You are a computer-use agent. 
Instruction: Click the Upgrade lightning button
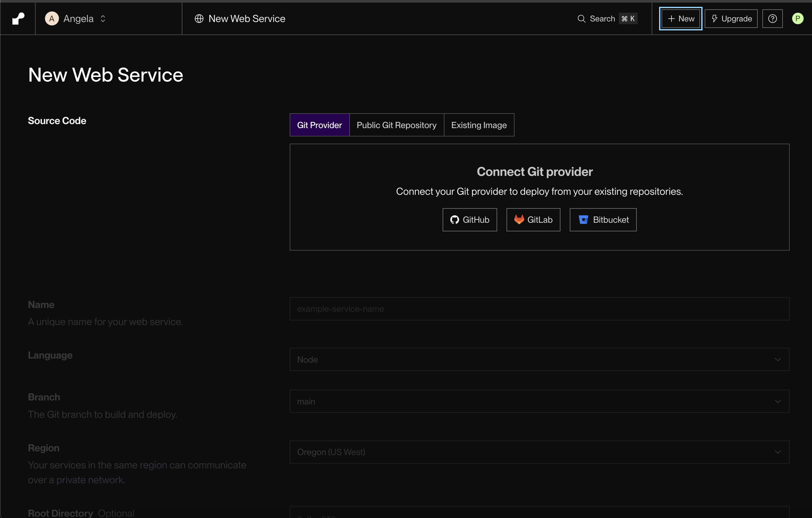pyautogui.click(x=731, y=19)
